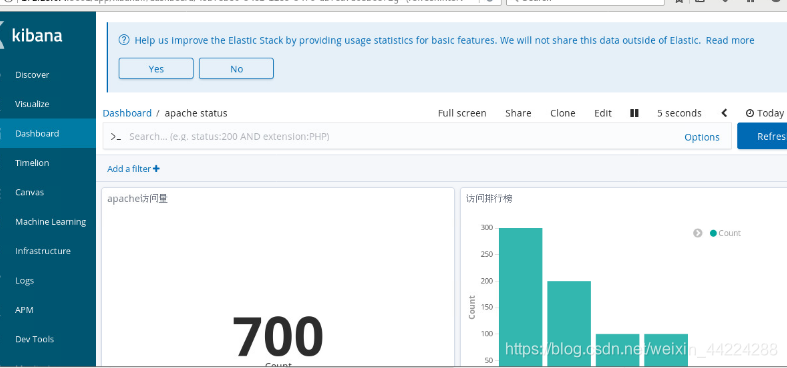
Task: Click the help question mark icon
Action: [124, 40]
